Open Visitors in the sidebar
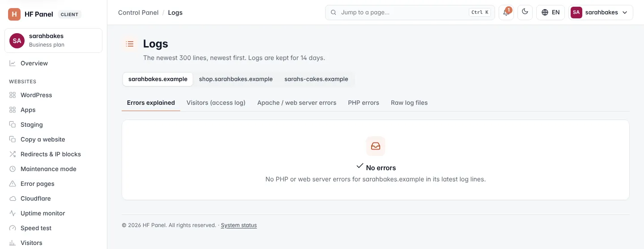 (54, 243)
